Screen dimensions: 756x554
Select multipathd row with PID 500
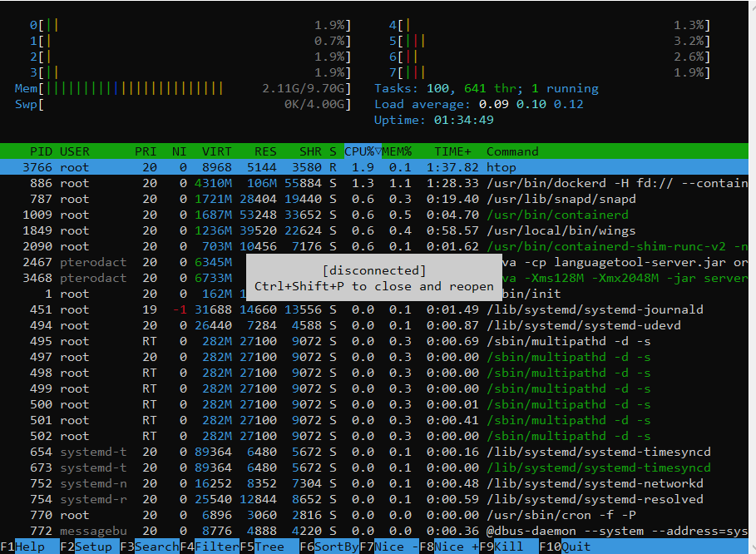coord(374,404)
